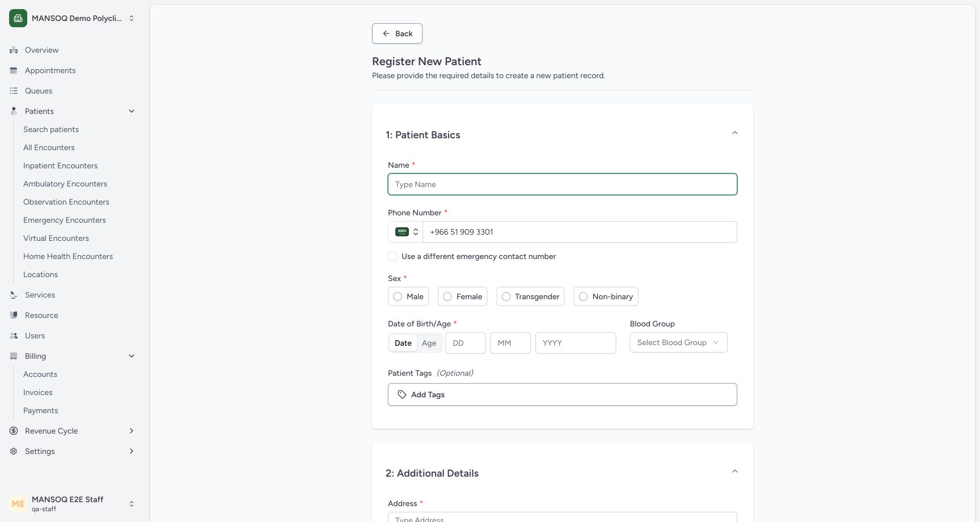This screenshot has height=522, width=980.
Task: Open the Select Blood Group dropdown
Action: (678, 342)
